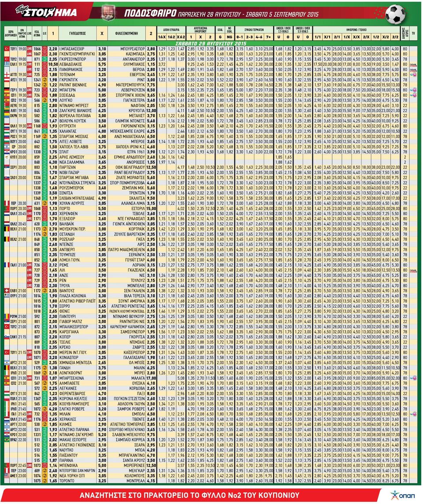Click the ΚΩΔ ΑΓΩΝΑ column header

37,33
